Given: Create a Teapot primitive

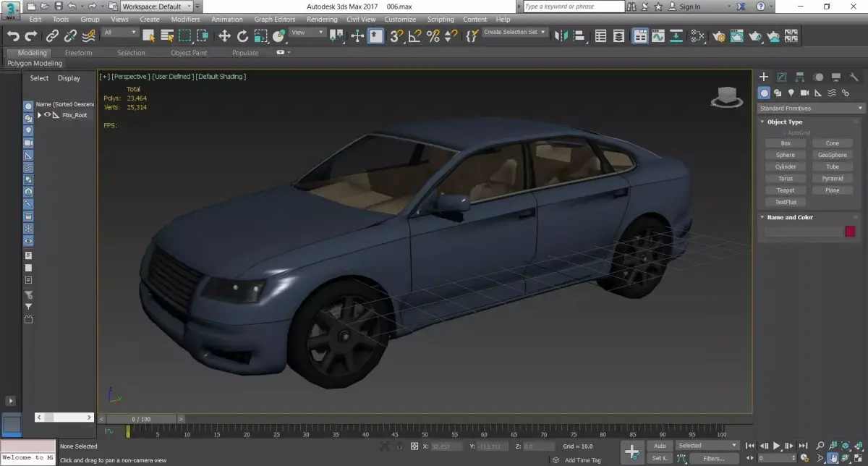Looking at the screenshot, I should 786,190.
